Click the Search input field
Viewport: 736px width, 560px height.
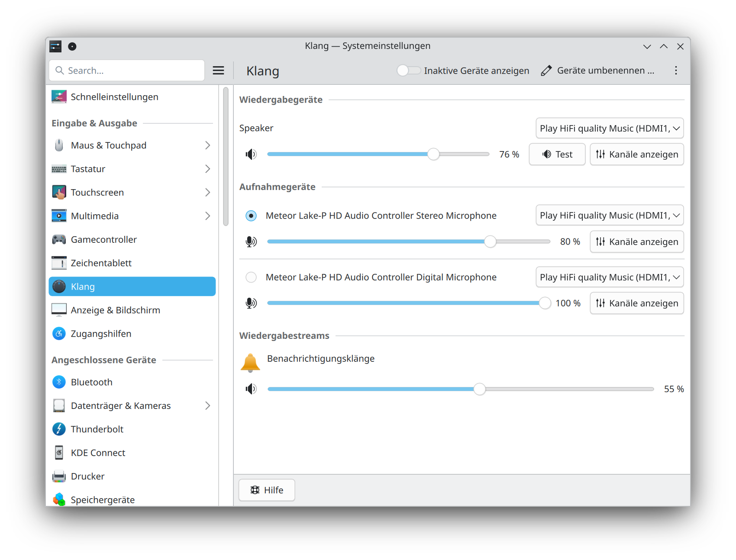point(127,71)
